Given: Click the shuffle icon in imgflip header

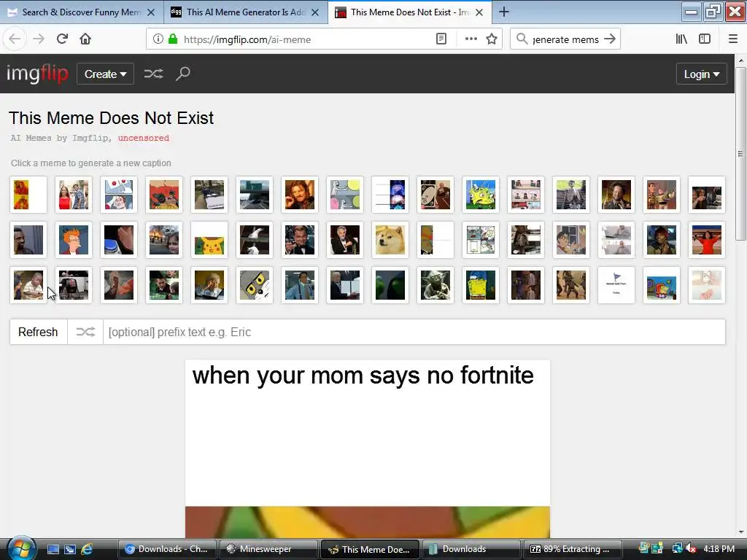Looking at the screenshot, I should click(x=153, y=74).
